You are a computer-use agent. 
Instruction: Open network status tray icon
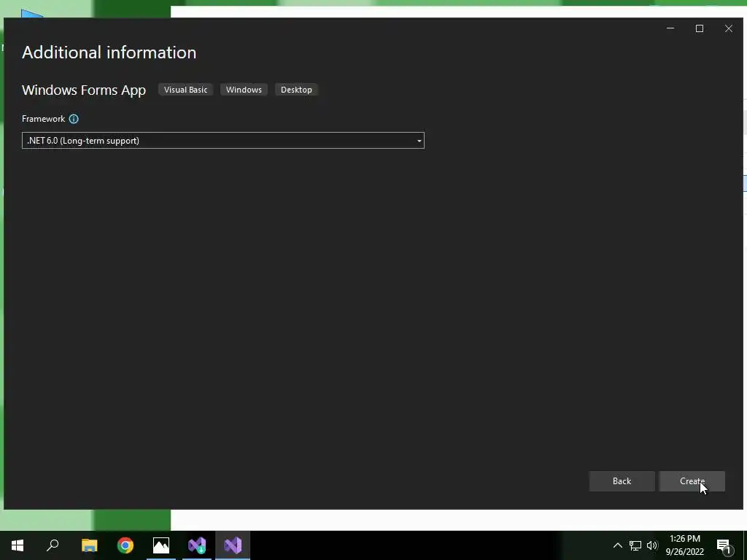coord(635,545)
